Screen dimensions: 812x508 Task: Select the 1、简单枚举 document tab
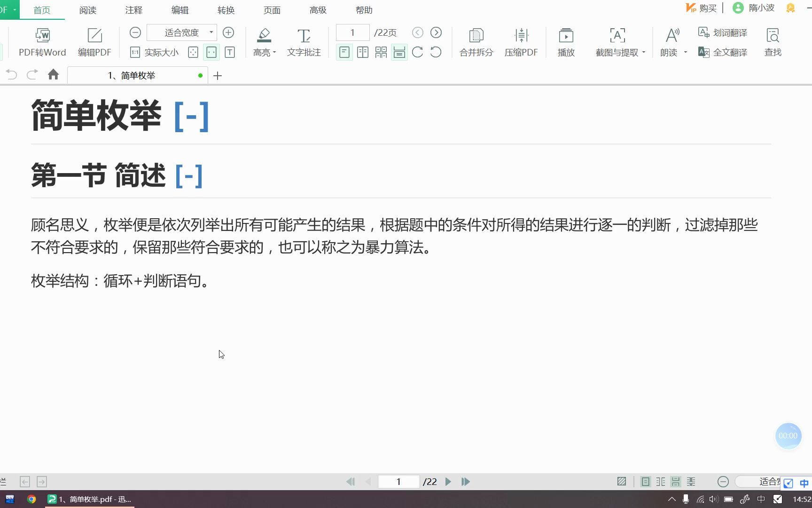tap(137, 75)
